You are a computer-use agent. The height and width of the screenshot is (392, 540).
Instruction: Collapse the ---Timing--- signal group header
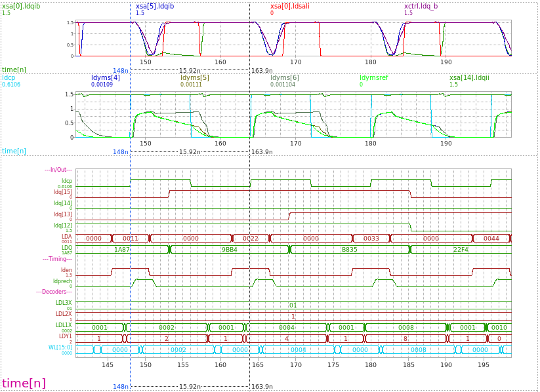58,259
